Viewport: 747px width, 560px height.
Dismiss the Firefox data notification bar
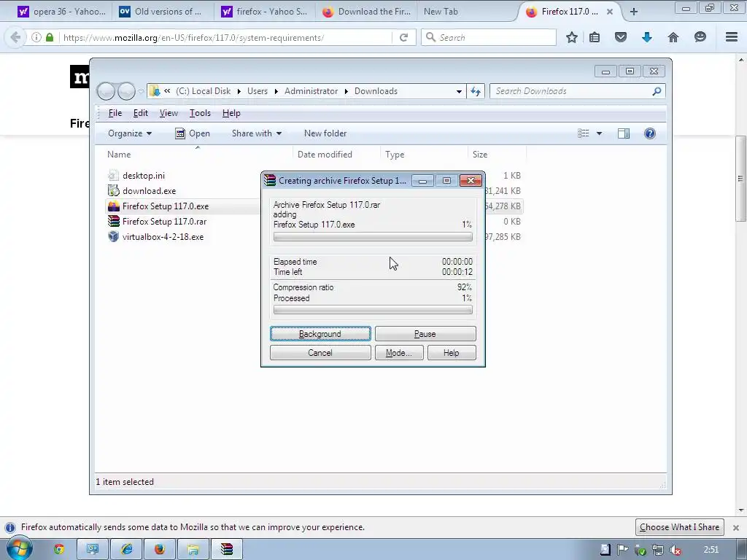[735, 528]
